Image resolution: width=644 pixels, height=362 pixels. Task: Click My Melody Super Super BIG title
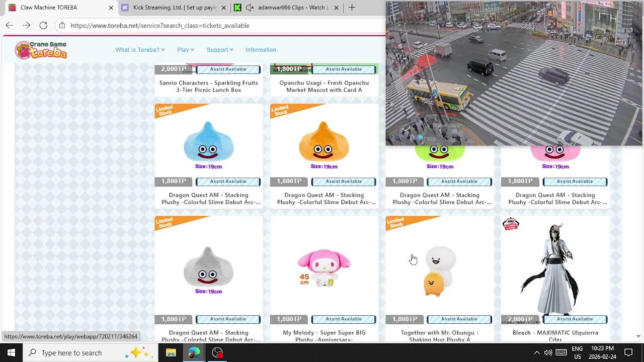click(324, 336)
